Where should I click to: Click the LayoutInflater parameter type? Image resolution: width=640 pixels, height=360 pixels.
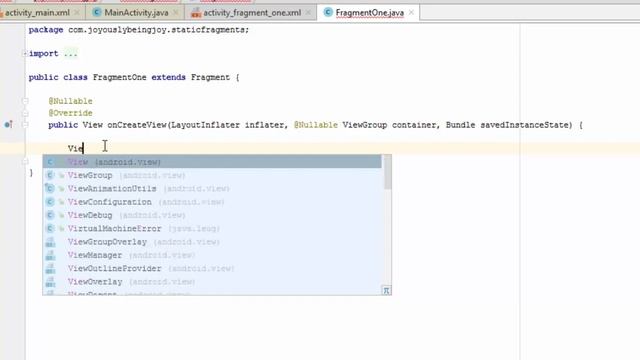coord(205,125)
